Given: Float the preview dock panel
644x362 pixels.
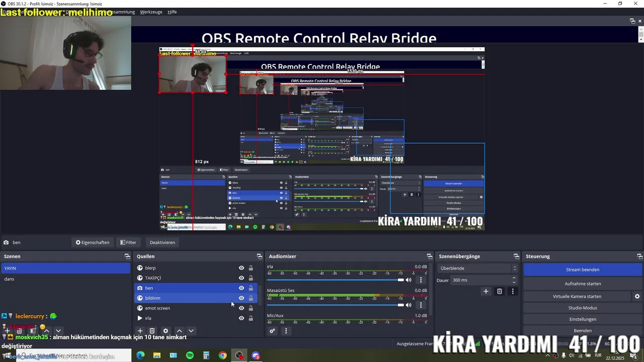Looking at the screenshot, I should pyautogui.click(x=632, y=21).
